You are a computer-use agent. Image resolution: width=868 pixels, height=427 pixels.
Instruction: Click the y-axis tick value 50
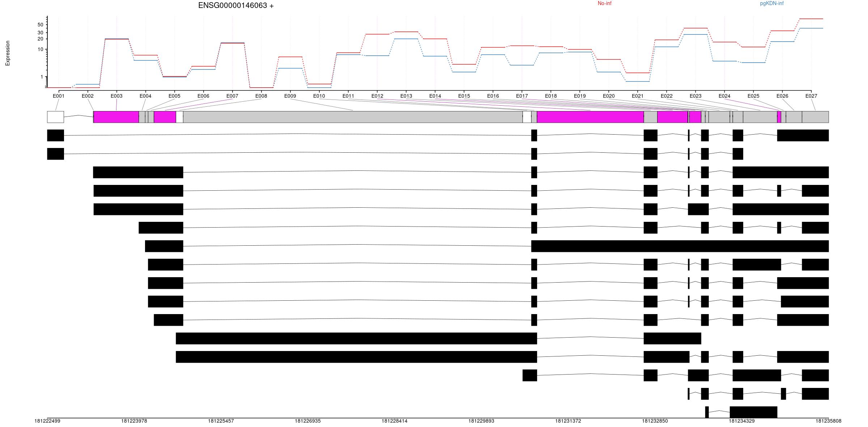[40, 25]
